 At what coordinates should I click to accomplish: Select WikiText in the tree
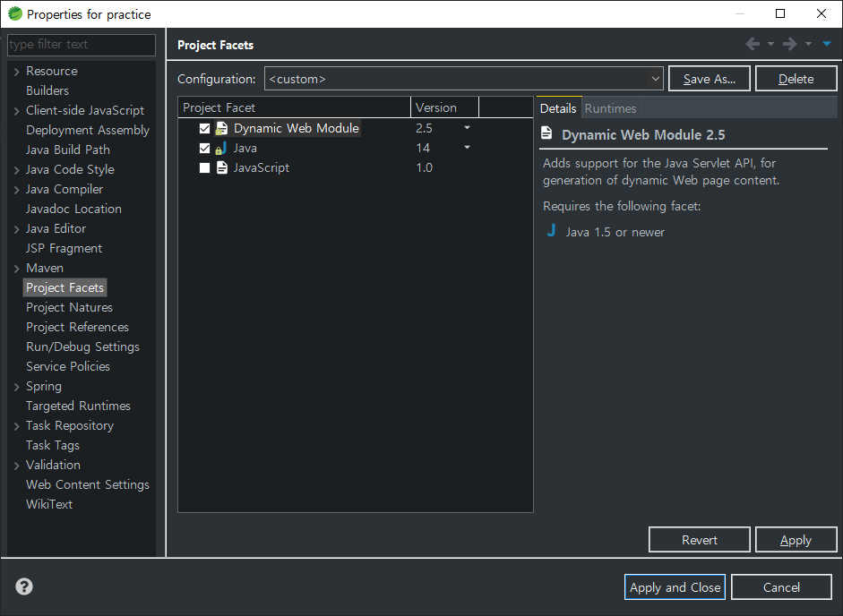(x=49, y=504)
